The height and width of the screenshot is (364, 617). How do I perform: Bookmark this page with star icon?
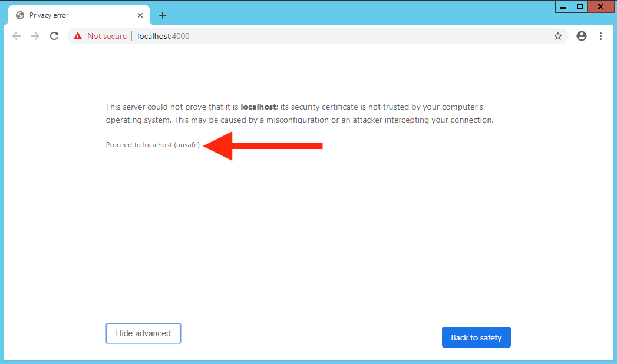coord(558,36)
